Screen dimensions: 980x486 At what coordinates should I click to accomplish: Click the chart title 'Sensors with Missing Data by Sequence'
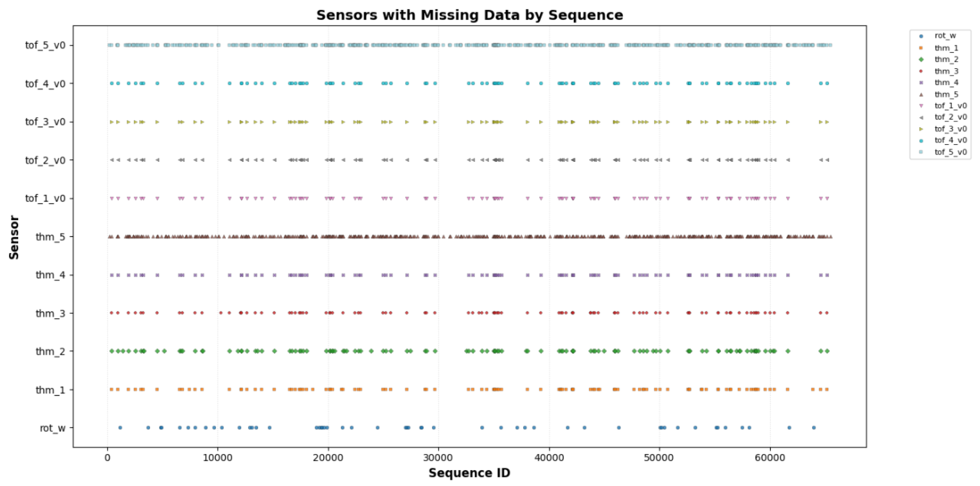coord(469,15)
